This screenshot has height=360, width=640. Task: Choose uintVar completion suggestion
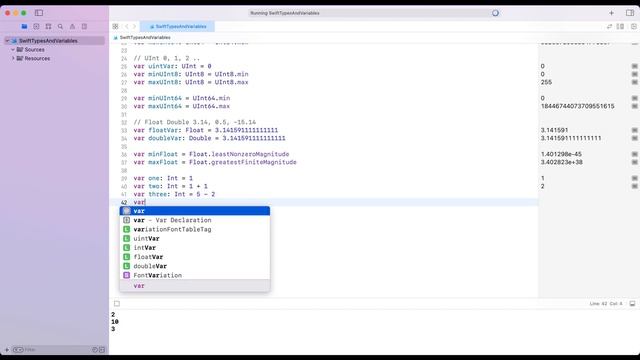pos(195,239)
